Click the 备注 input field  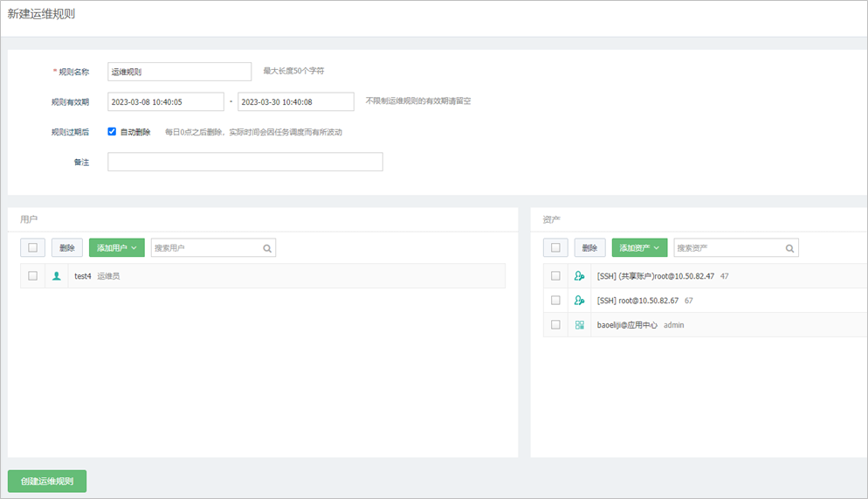tap(245, 162)
